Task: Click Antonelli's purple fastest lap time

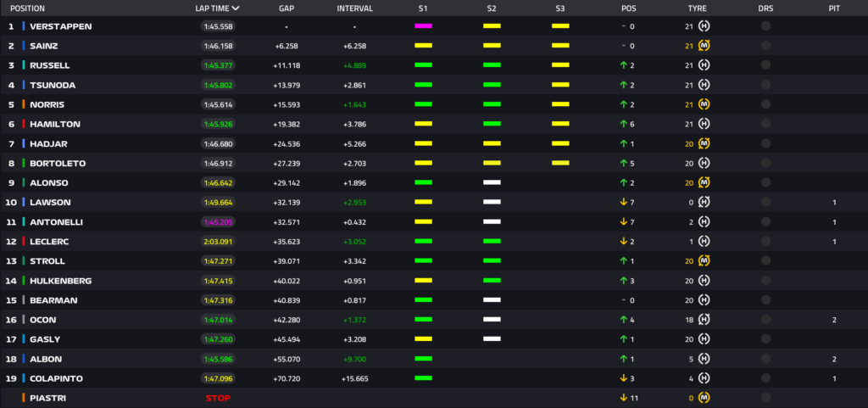Action: click(x=218, y=221)
